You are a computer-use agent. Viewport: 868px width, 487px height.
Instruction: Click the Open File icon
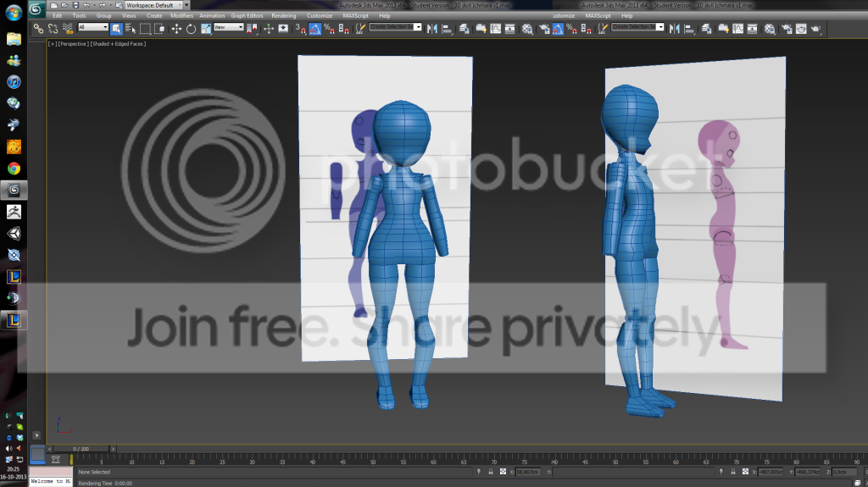[x=64, y=5]
